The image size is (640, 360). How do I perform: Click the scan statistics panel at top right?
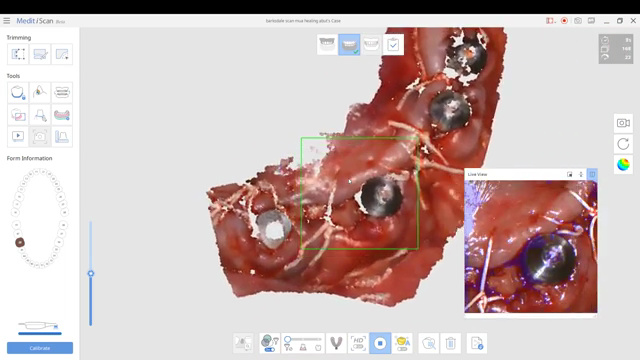click(x=616, y=49)
